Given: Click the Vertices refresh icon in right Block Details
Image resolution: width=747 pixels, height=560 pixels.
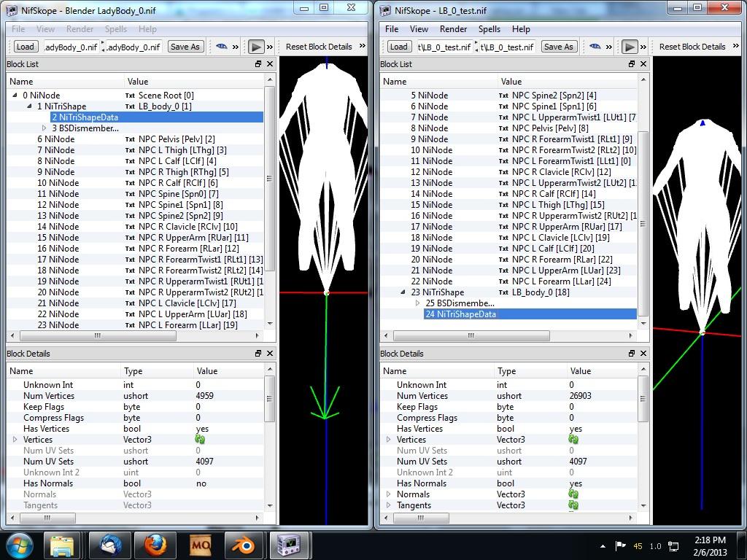Looking at the screenshot, I should 573,440.
